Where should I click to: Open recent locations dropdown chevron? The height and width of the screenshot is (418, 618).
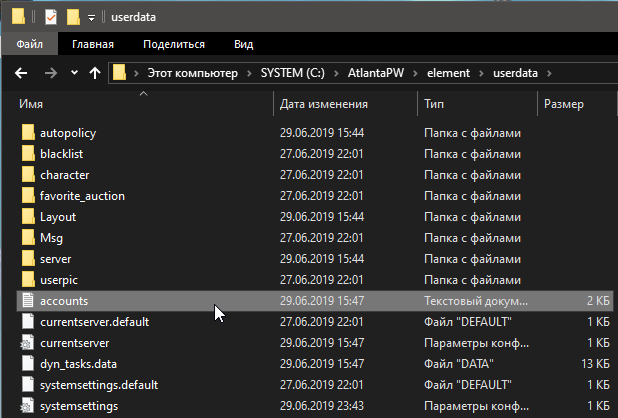click(x=74, y=73)
